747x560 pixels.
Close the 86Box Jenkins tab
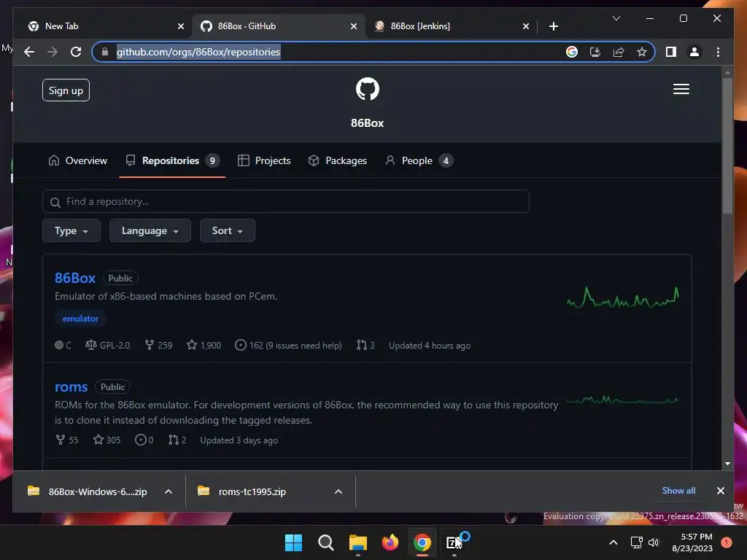pos(525,26)
